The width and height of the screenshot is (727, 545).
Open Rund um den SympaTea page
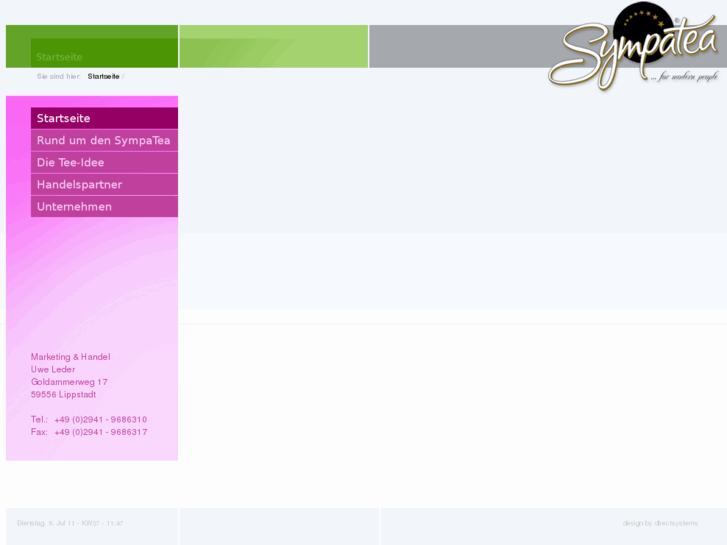tap(104, 141)
